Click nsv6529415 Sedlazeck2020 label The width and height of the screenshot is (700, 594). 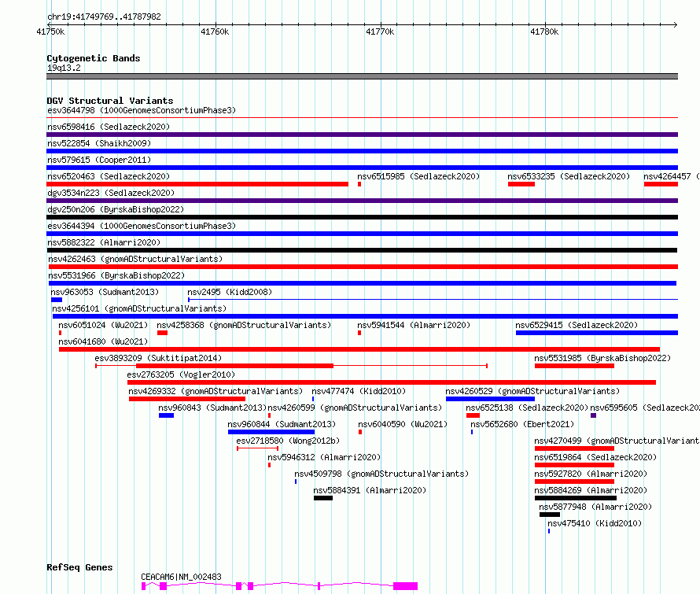pos(577,325)
